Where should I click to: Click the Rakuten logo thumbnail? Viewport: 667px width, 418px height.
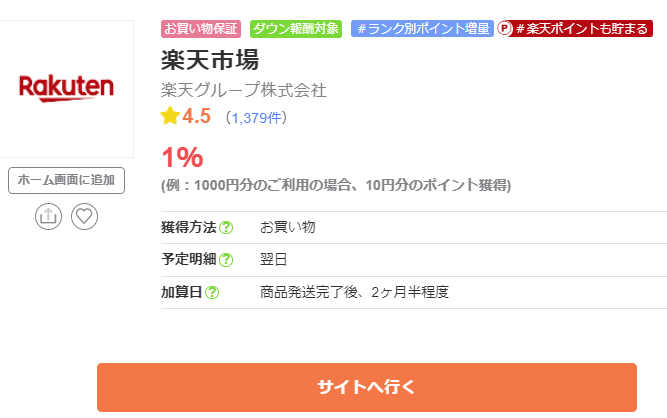pyautogui.click(x=66, y=88)
